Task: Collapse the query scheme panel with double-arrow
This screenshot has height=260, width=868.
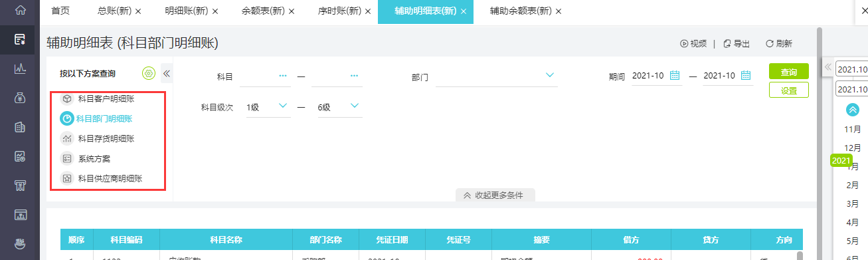Action: click(x=167, y=74)
